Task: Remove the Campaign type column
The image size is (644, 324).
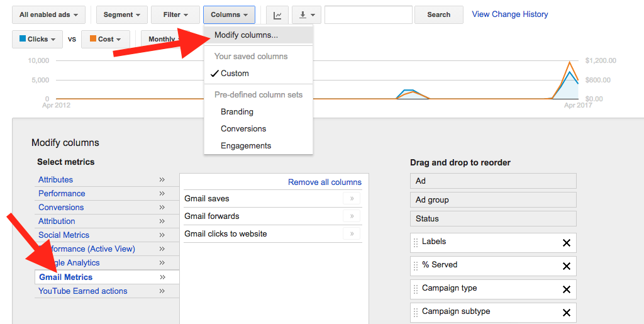Action: coord(566,289)
